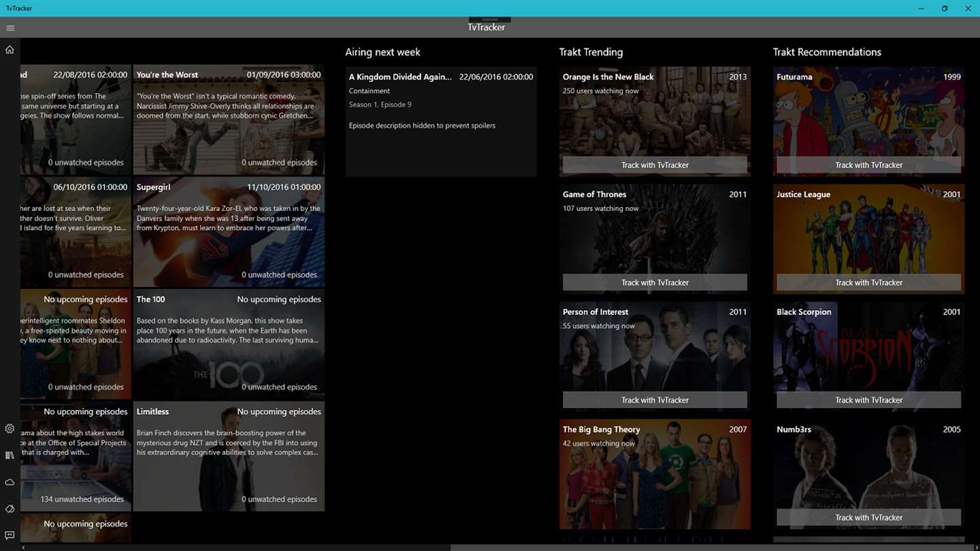Click the 42 users watching now text
The image size is (980, 551).
pyautogui.click(x=599, y=444)
